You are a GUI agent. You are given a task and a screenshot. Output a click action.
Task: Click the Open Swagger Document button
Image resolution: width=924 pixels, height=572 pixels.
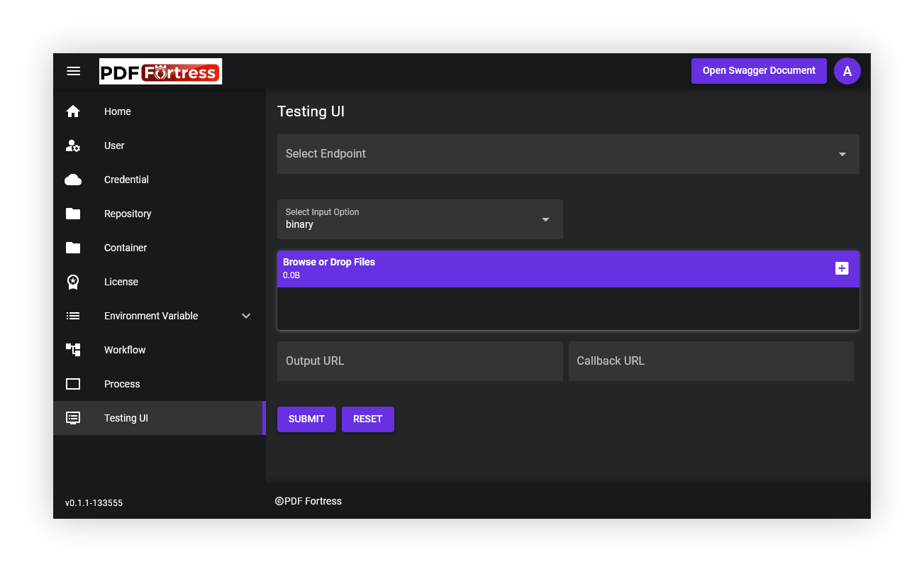[759, 71]
